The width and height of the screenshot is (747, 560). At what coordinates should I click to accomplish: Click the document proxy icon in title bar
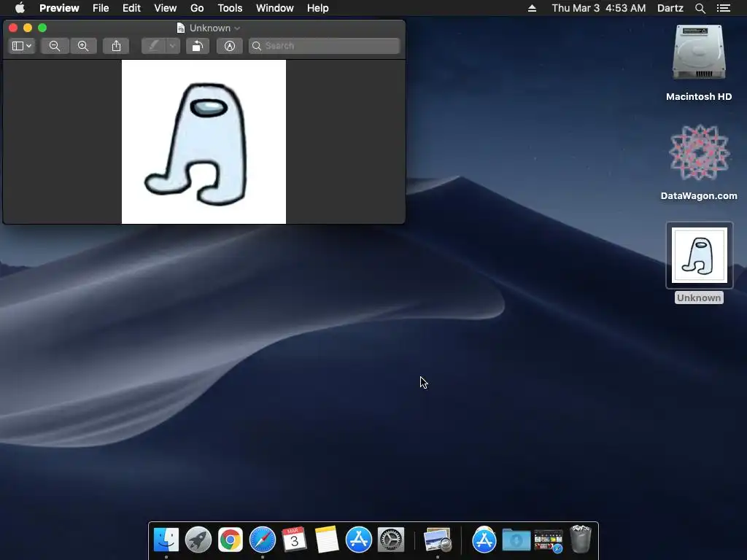tap(181, 28)
